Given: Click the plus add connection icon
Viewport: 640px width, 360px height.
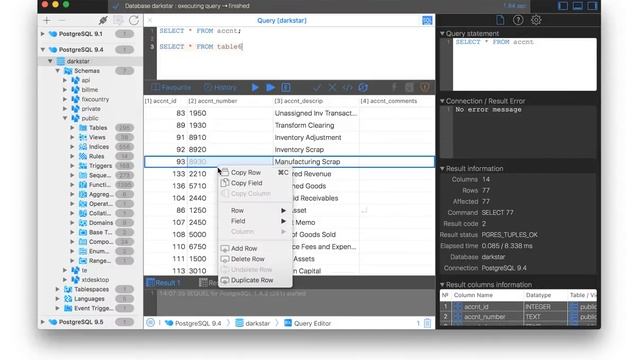Looking at the screenshot, I should point(47,20).
